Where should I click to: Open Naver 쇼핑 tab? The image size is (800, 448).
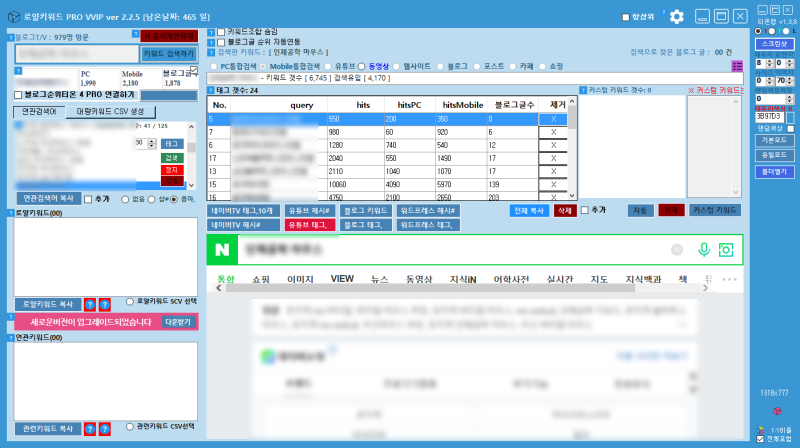261,279
